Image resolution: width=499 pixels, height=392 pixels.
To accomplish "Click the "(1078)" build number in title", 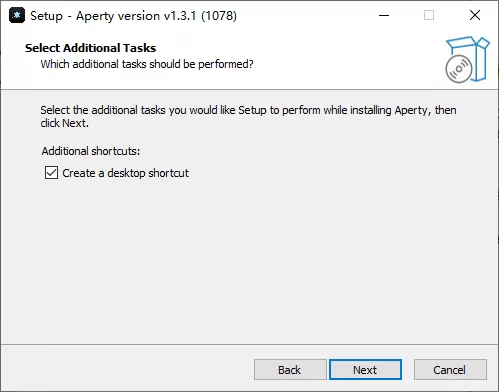I will [219, 16].
